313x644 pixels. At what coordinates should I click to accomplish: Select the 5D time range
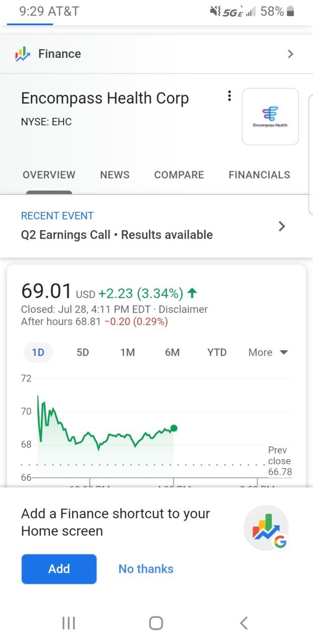(83, 352)
